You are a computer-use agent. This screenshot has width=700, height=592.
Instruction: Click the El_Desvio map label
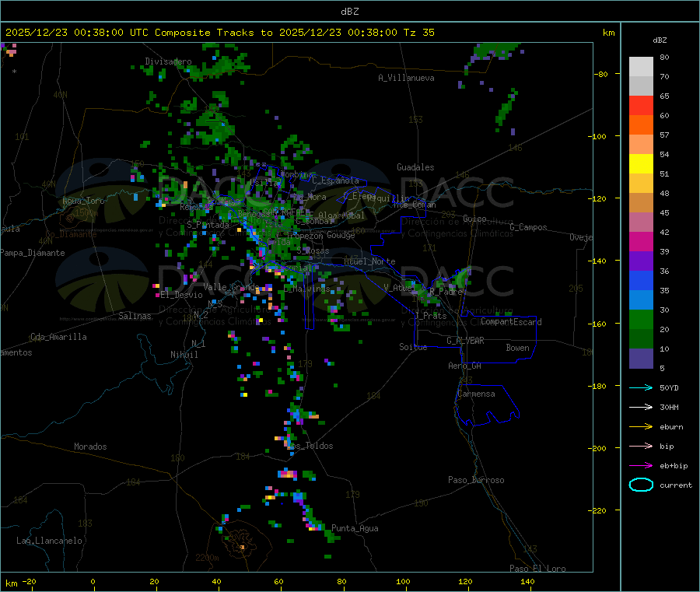point(182,295)
